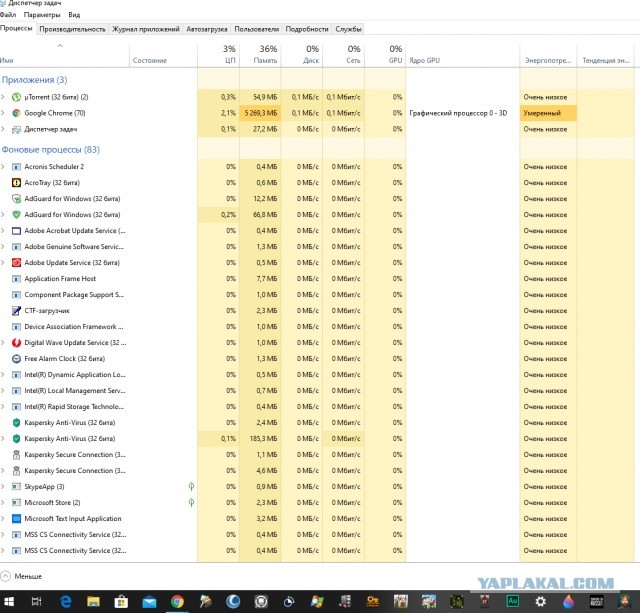The height and width of the screenshot is (613, 640).
Task: Switch to Chrome via taskbar icon
Action: point(177,602)
